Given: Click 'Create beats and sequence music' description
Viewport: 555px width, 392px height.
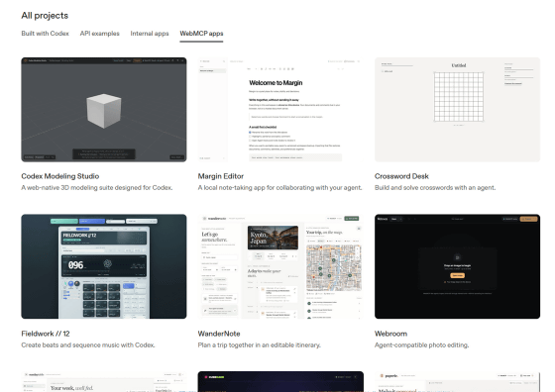Looking at the screenshot, I should click(88, 345).
